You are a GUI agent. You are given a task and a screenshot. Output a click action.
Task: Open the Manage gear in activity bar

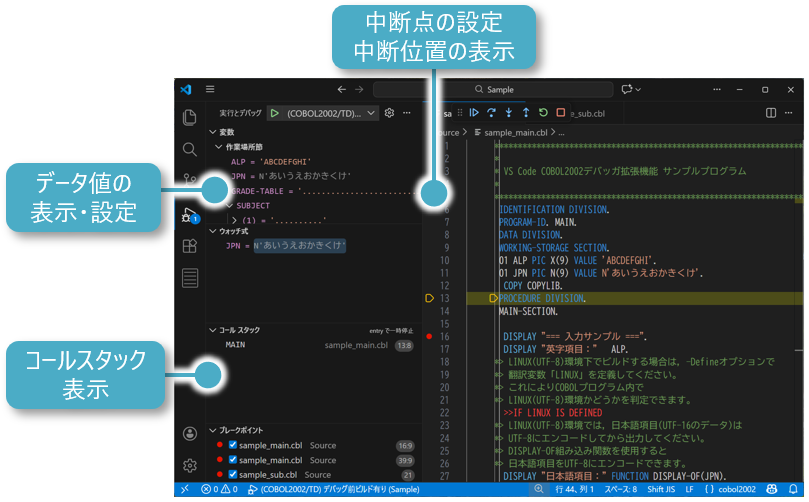pyautogui.click(x=190, y=465)
